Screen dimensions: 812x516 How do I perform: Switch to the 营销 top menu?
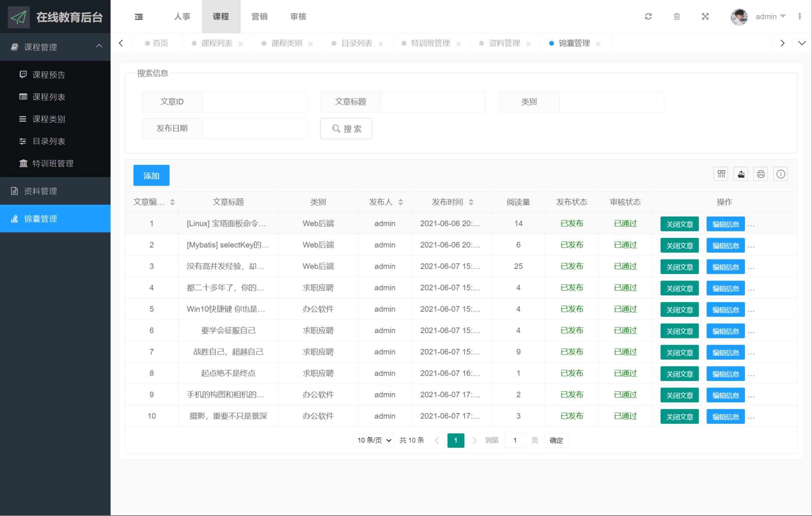[259, 17]
